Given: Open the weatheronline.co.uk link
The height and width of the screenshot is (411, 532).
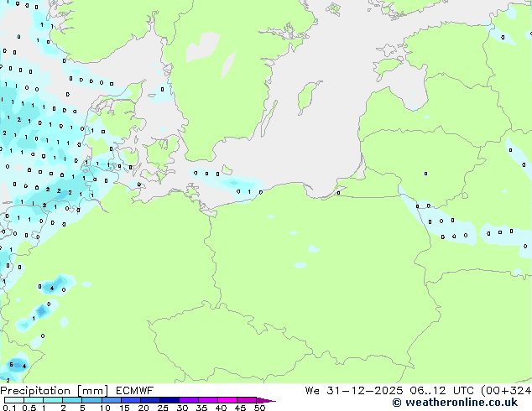Looking at the screenshot, I should [x=455, y=403].
